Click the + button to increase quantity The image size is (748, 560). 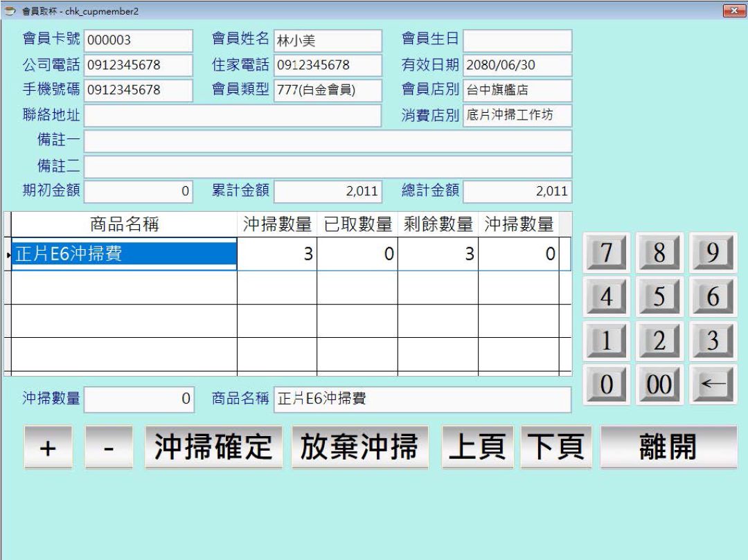pos(47,448)
